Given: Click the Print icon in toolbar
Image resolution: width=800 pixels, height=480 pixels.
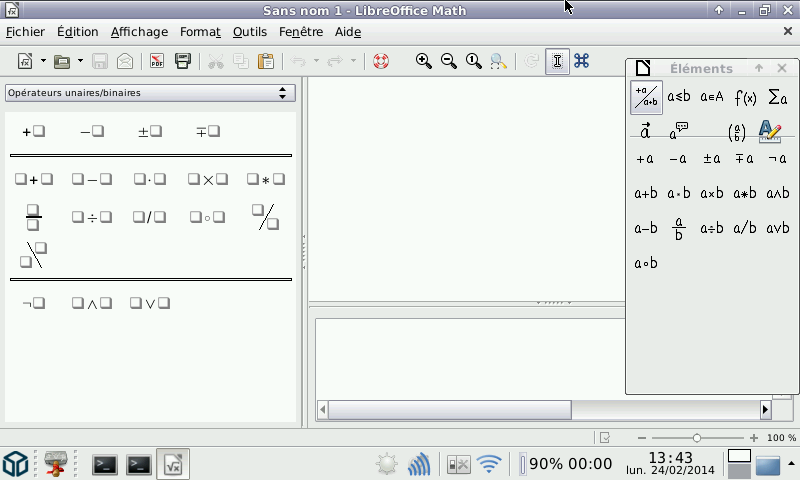Looking at the screenshot, I should [x=183, y=61].
